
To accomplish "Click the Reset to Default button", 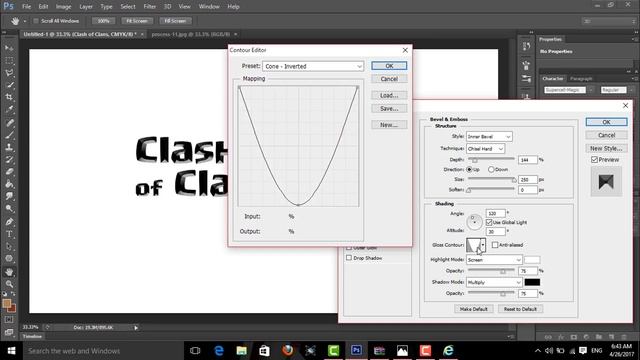I will point(520,309).
